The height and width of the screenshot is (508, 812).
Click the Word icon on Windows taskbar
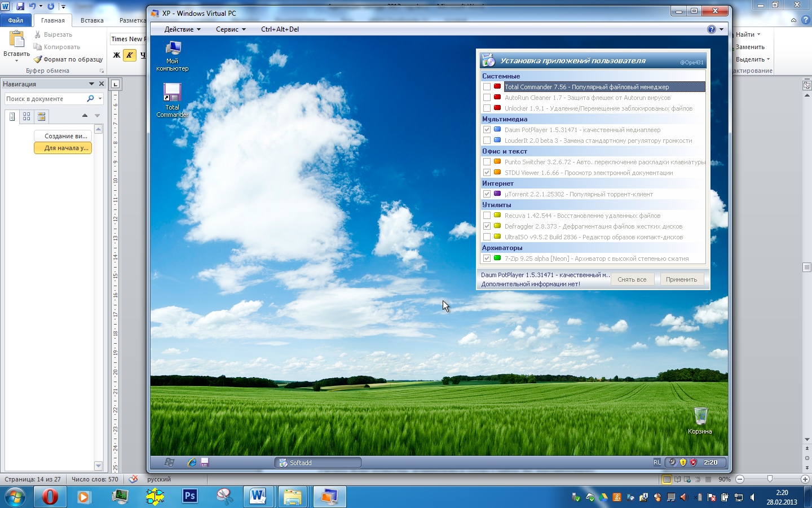(258, 497)
